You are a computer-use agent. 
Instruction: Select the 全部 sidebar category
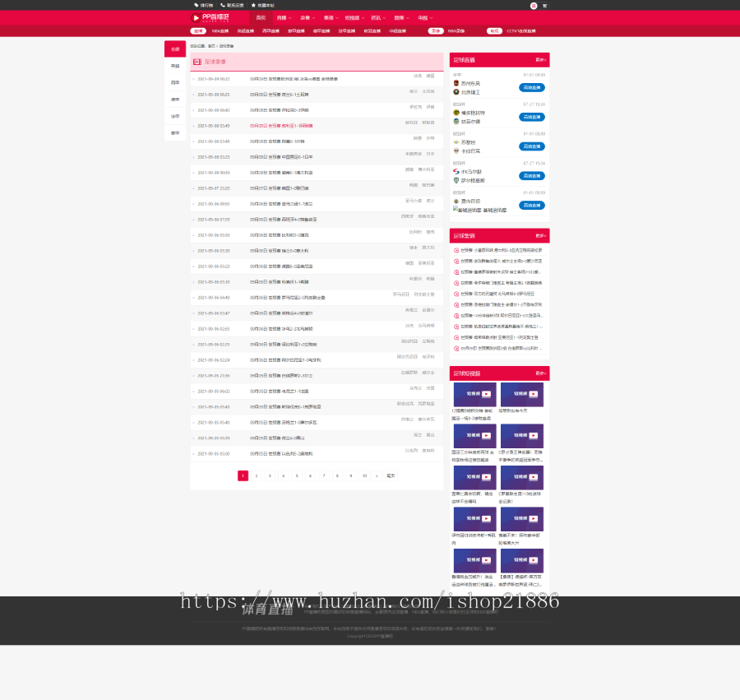(x=175, y=49)
